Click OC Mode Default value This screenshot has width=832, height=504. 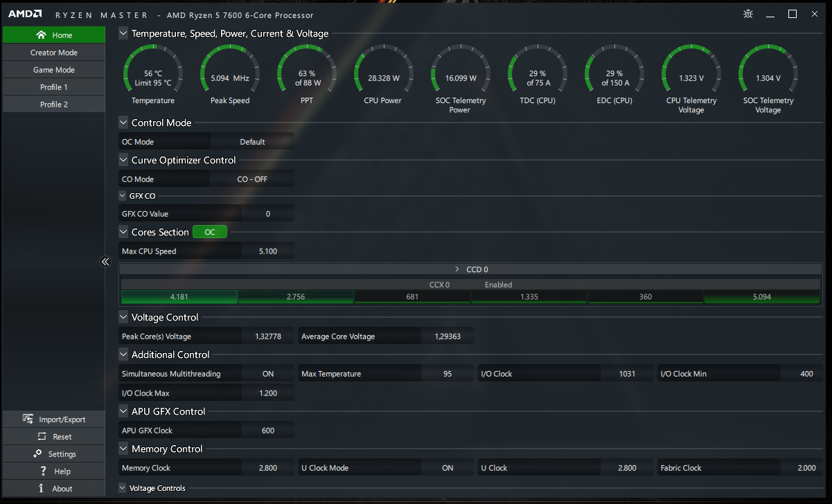point(252,142)
